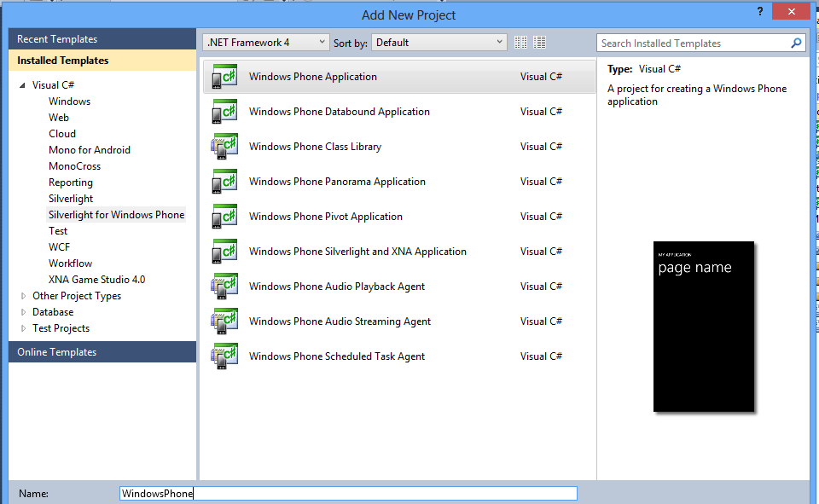Close the Add New Project dialog
This screenshot has width=819, height=504.
[x=791, y=11]
